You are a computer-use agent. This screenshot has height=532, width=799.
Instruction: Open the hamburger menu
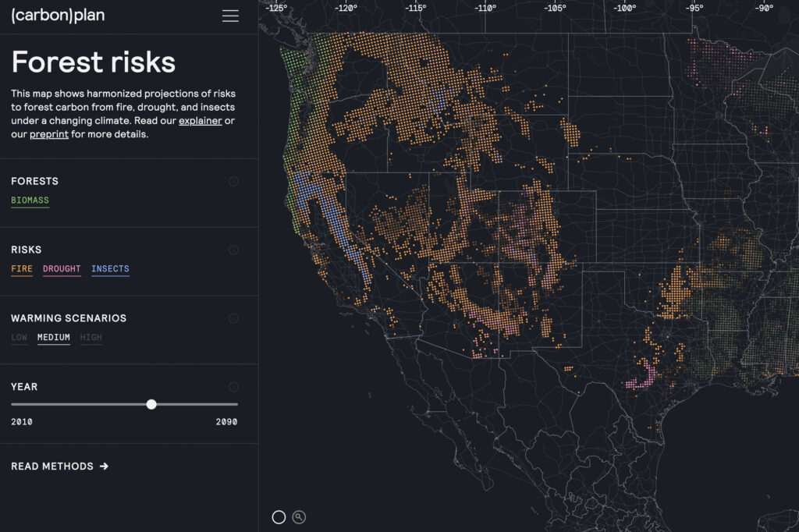[230, 15]
